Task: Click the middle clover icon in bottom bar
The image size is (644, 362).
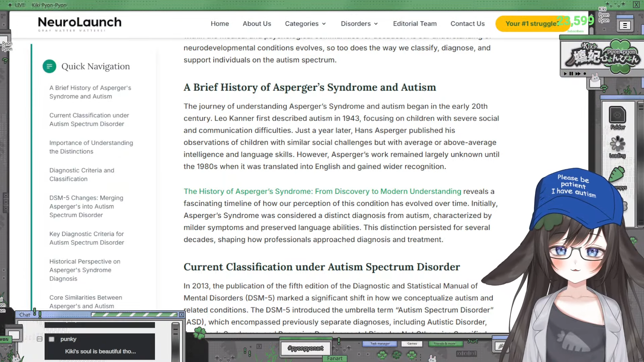Action: [397, 354]
